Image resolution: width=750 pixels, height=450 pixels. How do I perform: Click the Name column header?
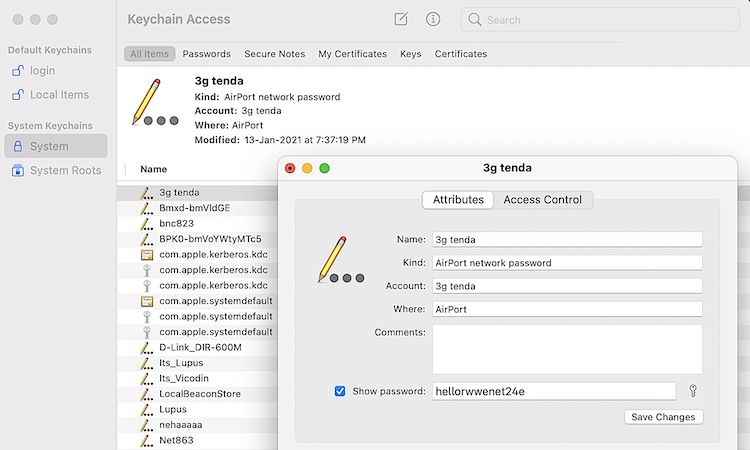coord(154,169)
